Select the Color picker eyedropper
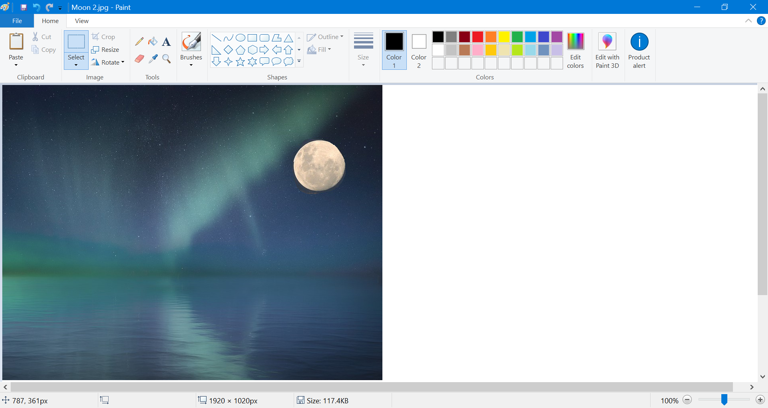This screenshot has height=408, width=768. click(x=153, y=59)
